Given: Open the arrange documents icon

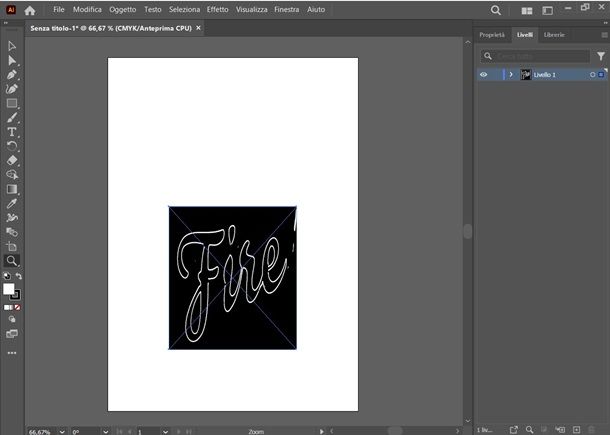Looking at the screenshot, I should point(527,11).
